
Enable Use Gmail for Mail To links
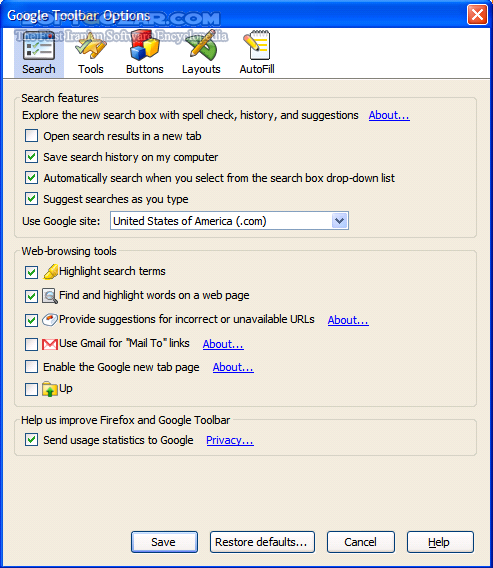coord(32,344)
